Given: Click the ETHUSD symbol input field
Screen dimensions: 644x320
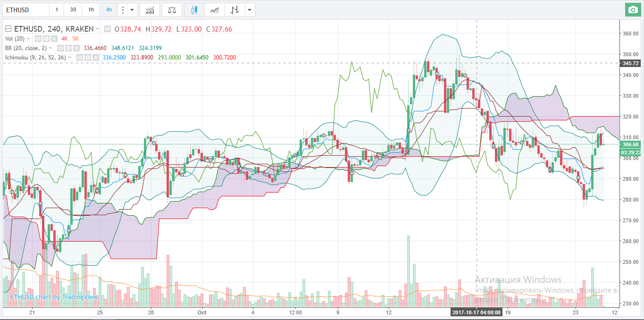Looking at the screenshot, I should pyautogui.click(x=26, y=9).
